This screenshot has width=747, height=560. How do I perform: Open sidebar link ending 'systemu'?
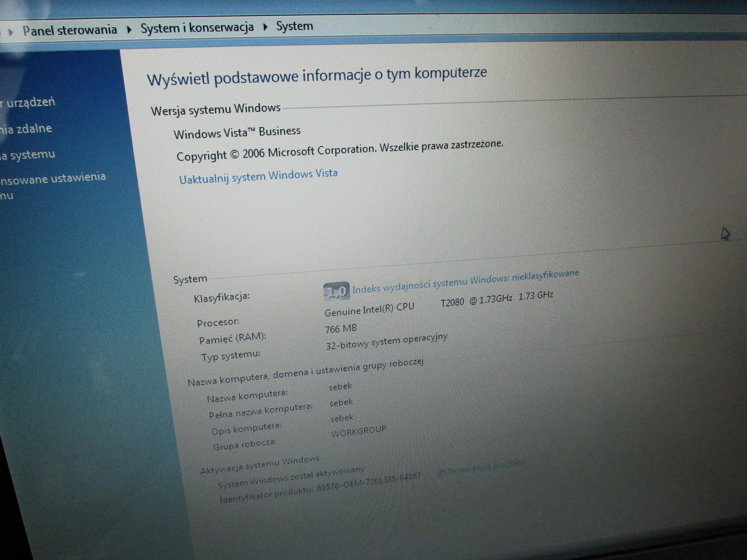click(x=28, y=155)
